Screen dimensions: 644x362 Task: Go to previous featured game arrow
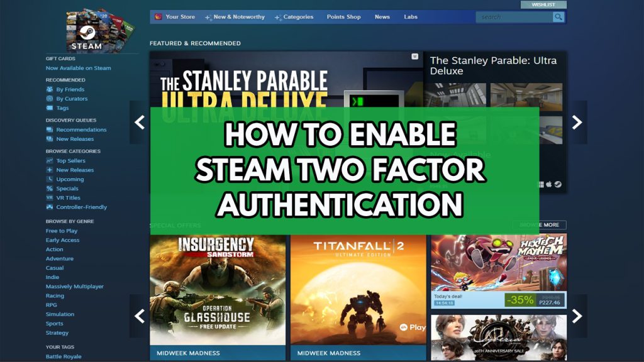pos(140,123)
